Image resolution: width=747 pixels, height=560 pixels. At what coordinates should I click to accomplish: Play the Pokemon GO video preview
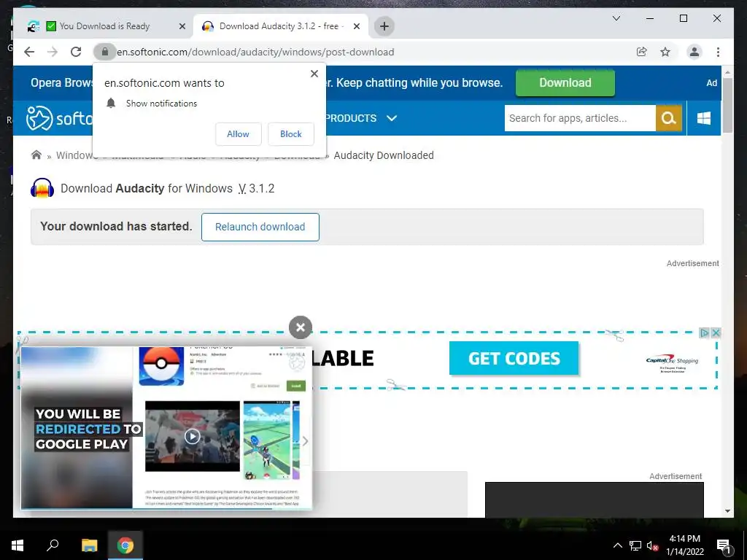pyautogui.click(x=192, y=436)
